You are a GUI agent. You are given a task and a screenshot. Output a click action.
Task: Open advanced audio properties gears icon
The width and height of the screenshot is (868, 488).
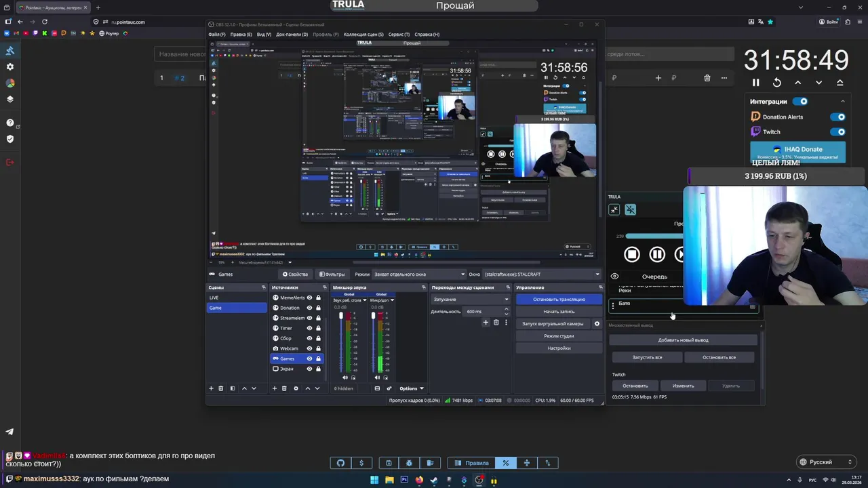389,388
